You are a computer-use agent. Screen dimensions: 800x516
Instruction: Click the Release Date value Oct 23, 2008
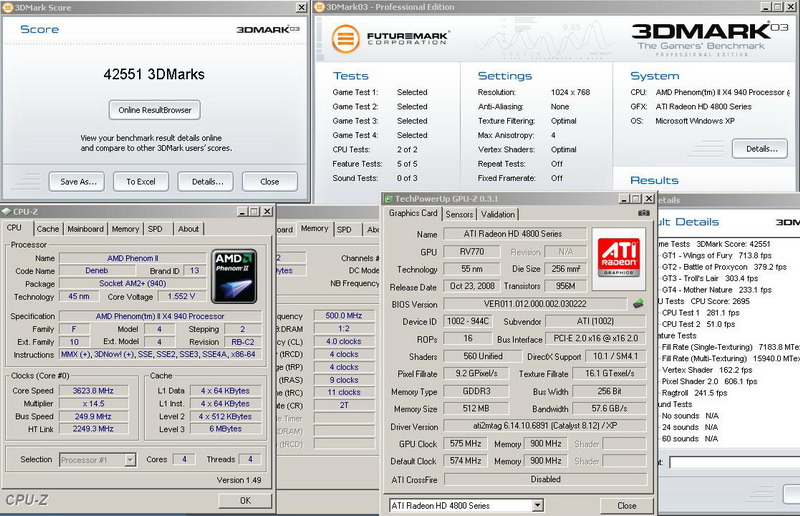[471, 286]
